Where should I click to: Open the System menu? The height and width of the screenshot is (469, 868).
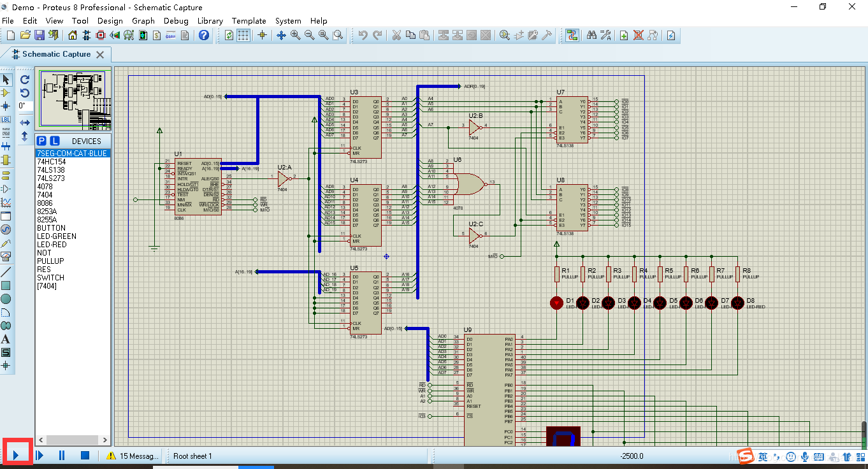tap(288, 20)
